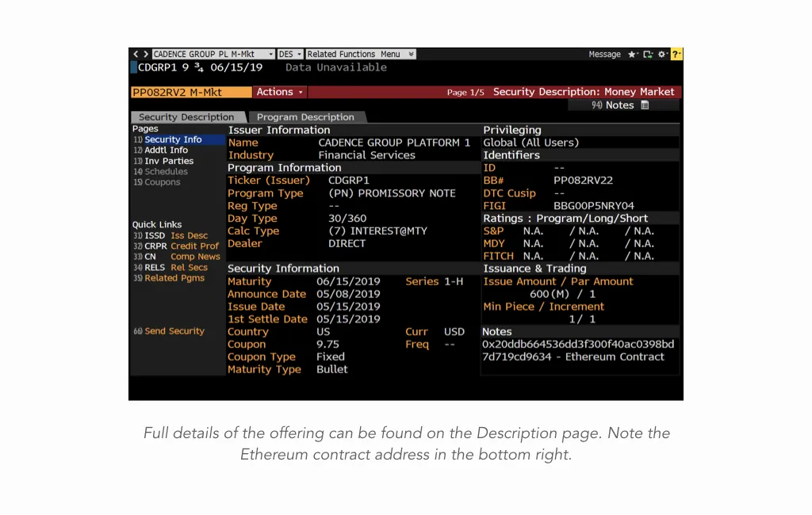The image size is (812, 515).
Task: Click BB# value PP082RV22
Action: tap(583, 181)
